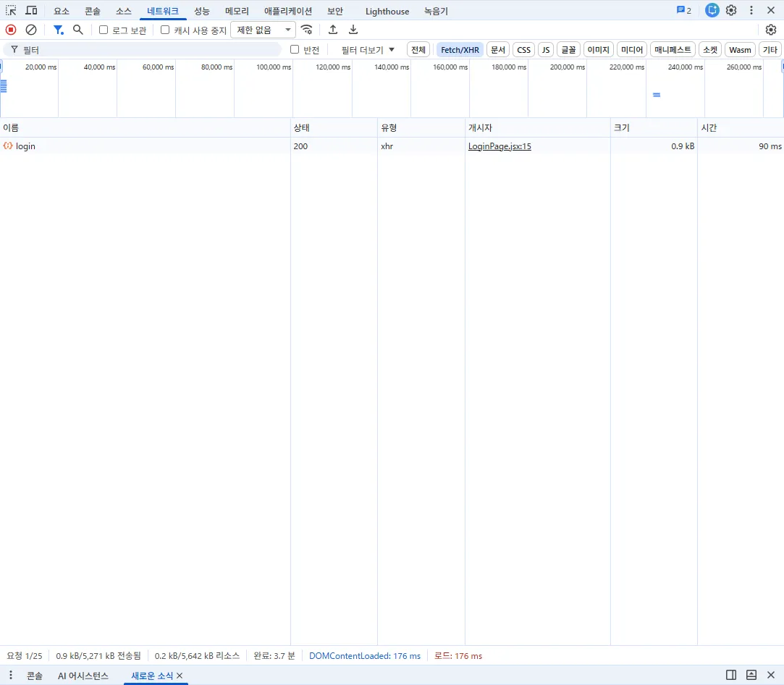Clear the network log icon
Screen dimensions: 784x685
(x=31, y=30)
